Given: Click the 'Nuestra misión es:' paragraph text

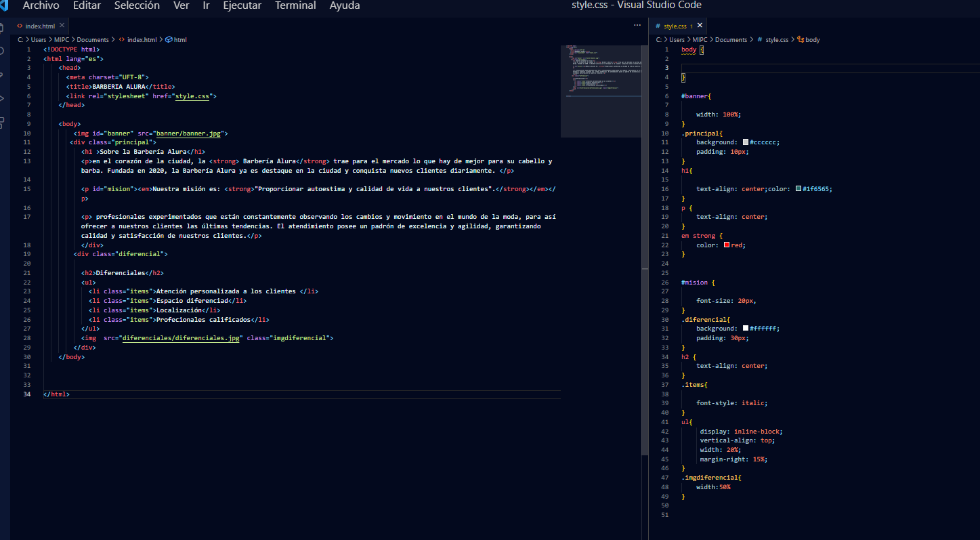Looking at the screenshot, I should point(186,189).
